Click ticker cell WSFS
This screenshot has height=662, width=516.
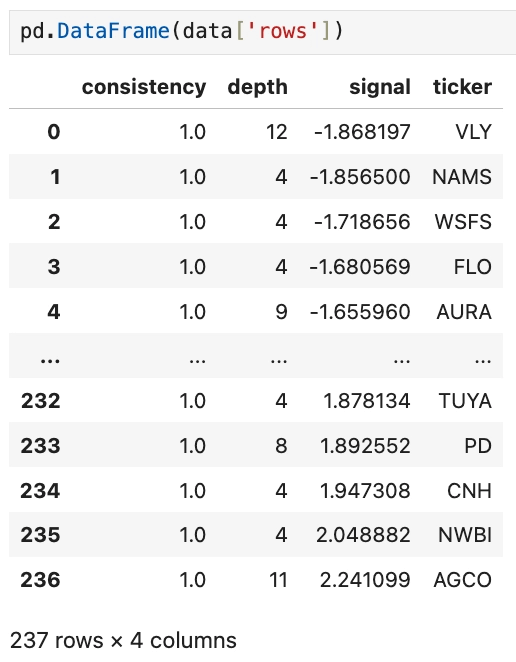point(463,222)
